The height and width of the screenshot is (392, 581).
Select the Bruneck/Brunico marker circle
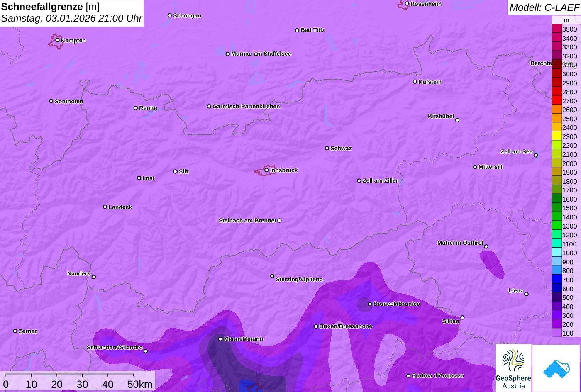coord(370,304)
